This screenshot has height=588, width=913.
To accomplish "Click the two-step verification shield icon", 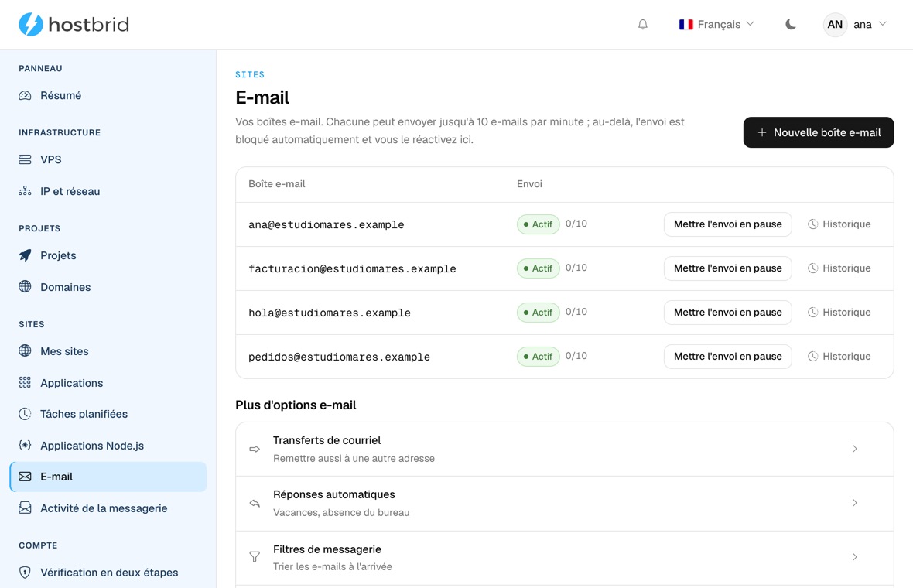I will click(x=25, y=573).
